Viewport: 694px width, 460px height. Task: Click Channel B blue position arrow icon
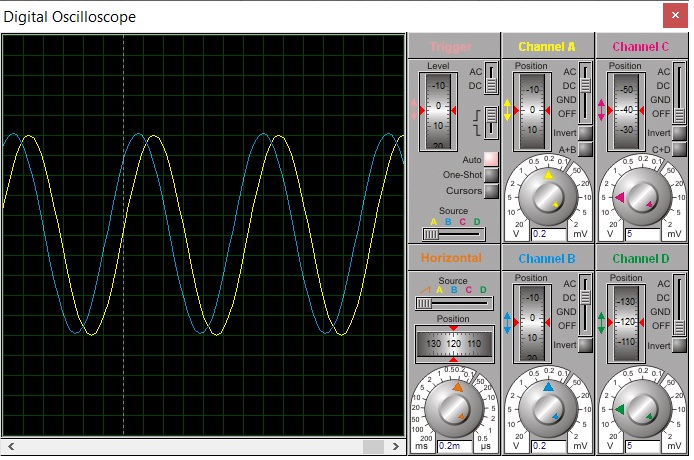coord(507,322)
